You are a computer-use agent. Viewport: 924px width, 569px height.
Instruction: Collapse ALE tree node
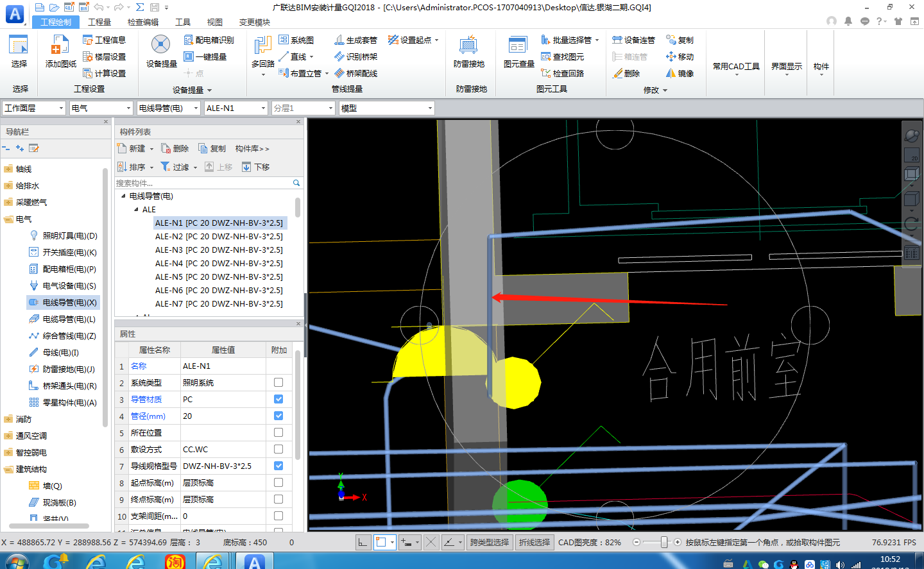point(136,210)
